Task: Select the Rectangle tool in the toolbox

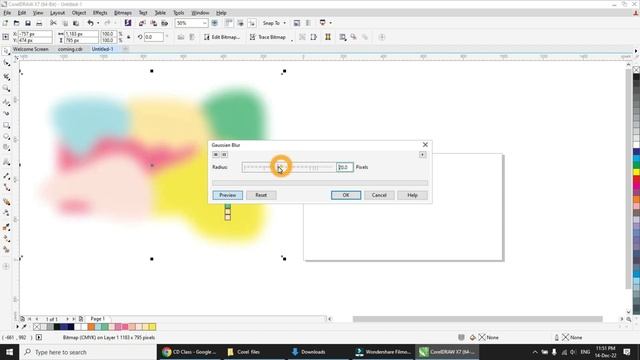Action: pos(6,125)
